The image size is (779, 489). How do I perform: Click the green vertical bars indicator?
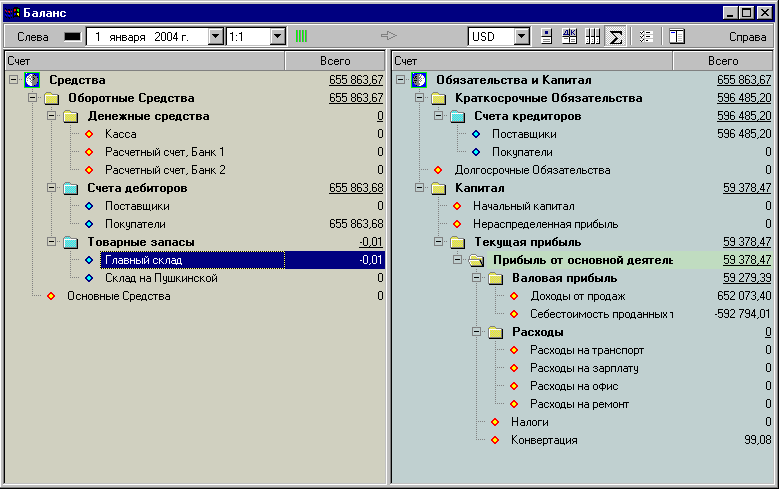[302, 36]
